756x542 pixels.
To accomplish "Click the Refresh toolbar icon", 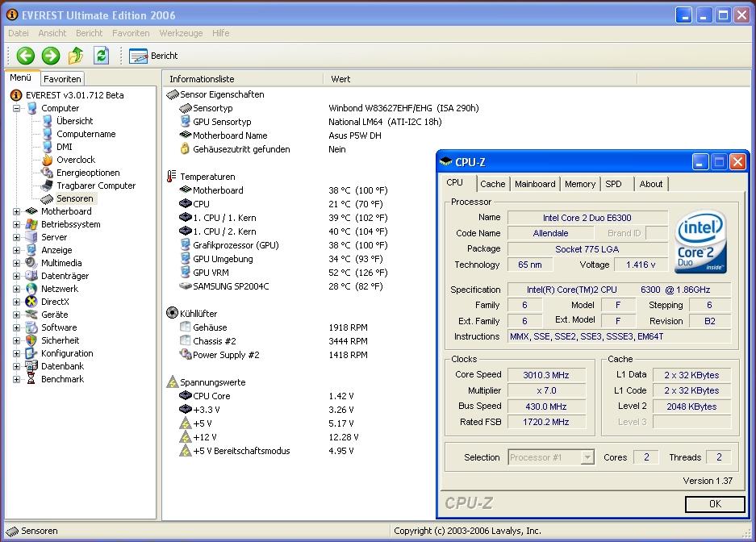I will tap(101, 56).
